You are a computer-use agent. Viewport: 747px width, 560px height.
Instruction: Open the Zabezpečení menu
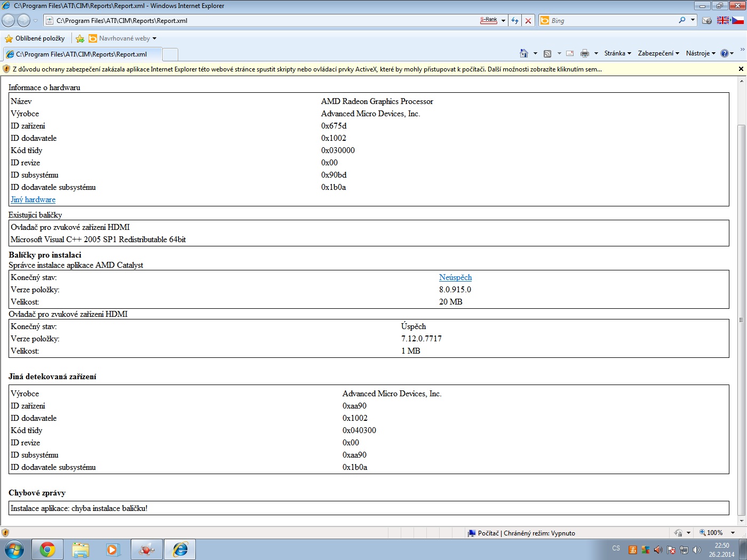pos(658,53)
